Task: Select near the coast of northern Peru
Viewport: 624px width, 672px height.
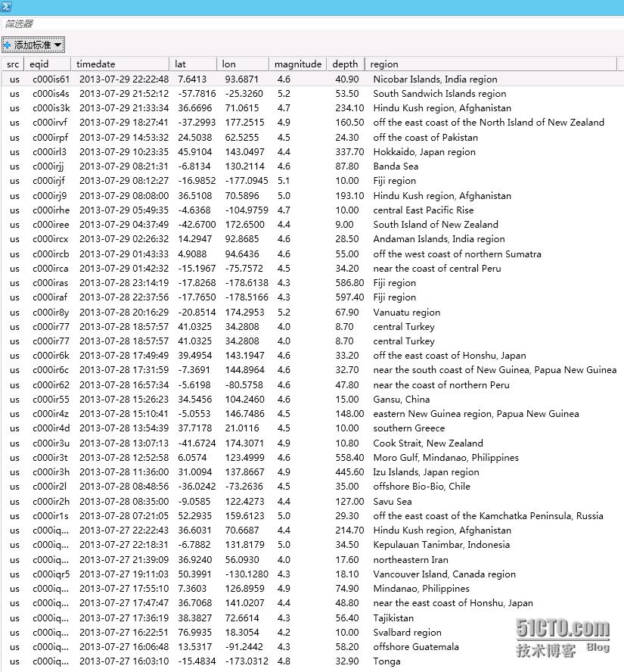Action: pyautogui.click(x=441, y=385)
